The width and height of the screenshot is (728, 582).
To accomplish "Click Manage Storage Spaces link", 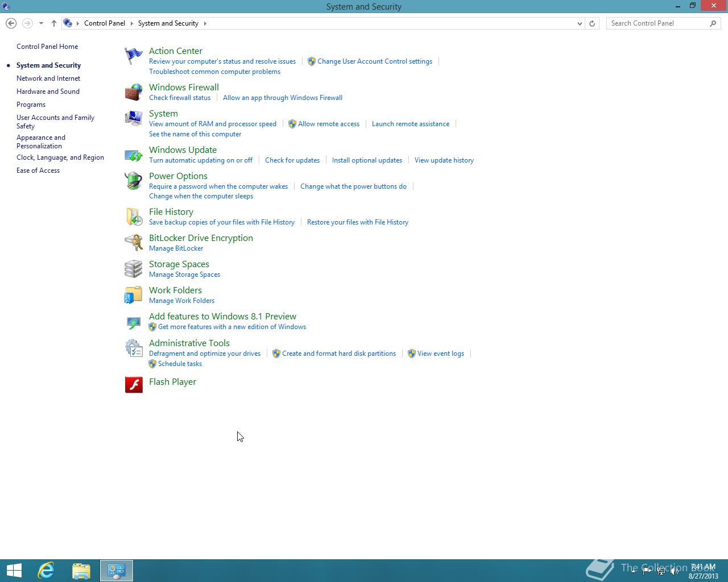I will pos(184,275).
